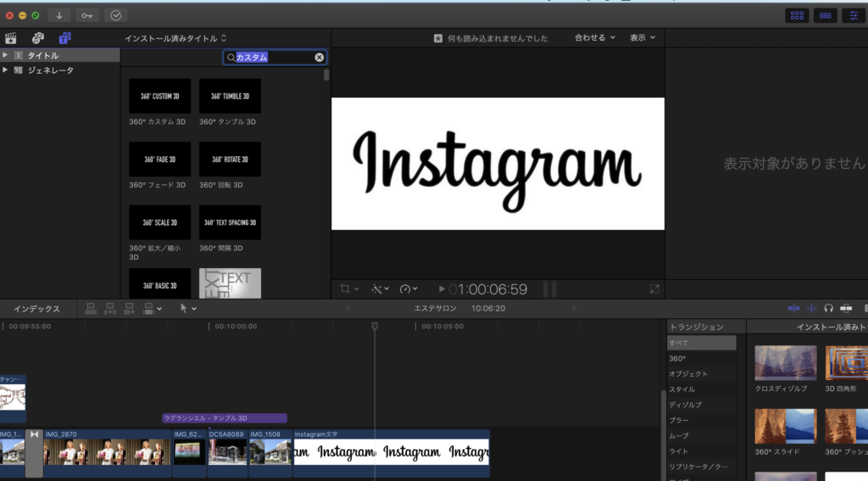
Task: Select the 360° Custom 3D title thumbnail
Action: (x=159, y=96)
